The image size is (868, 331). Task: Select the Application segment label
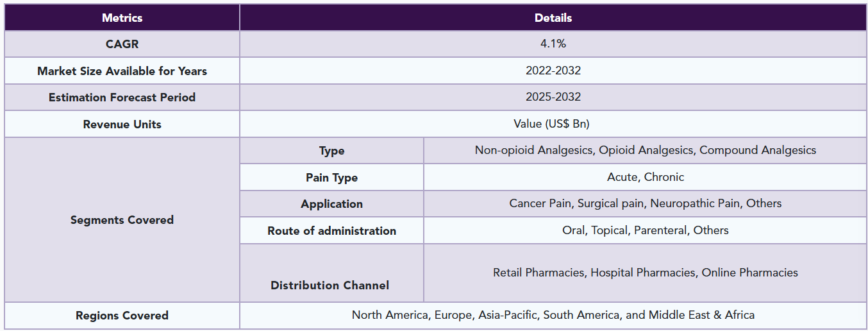[331, 204]
